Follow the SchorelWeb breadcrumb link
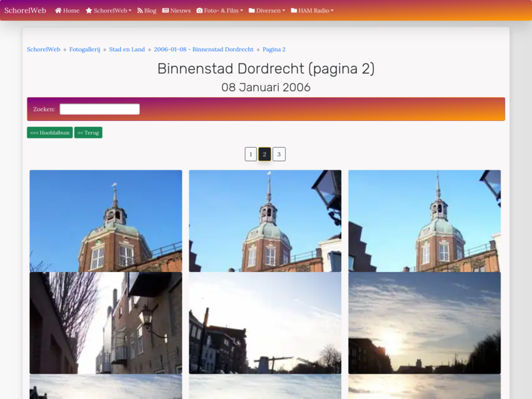Screen dimensions: 532x399 [x=43, y=49]
